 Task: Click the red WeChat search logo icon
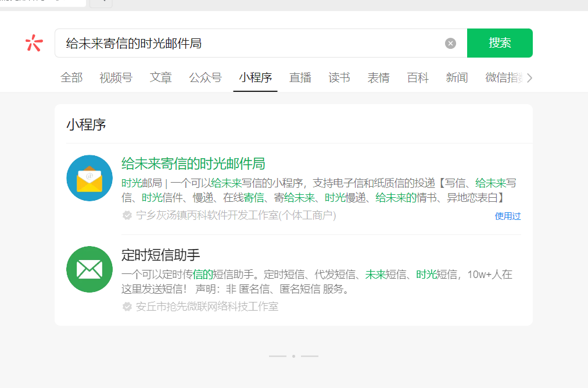point(34,43)
